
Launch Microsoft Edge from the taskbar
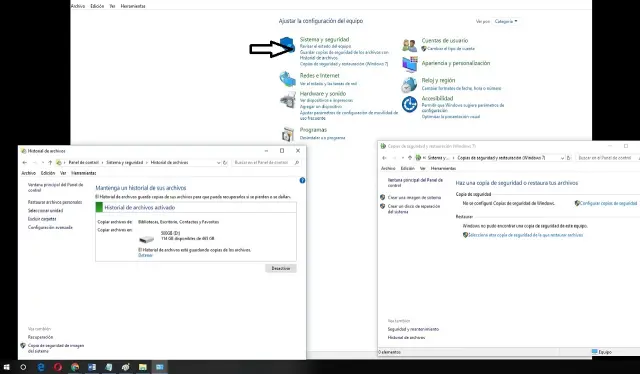[x=41, y=367]
